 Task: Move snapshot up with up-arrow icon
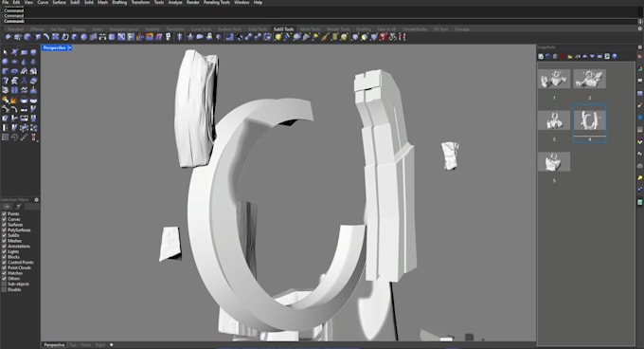click(585, 56)
